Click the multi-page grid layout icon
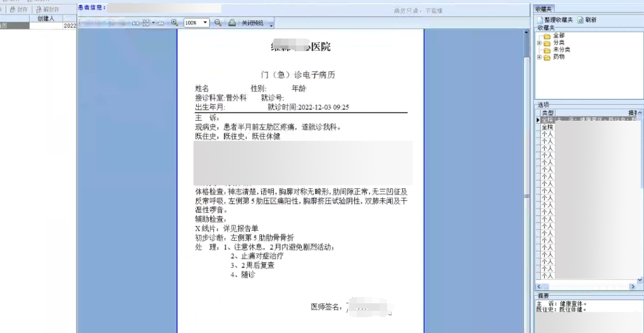Viewport: 644px width, 333px height. [x=147, y=23]
